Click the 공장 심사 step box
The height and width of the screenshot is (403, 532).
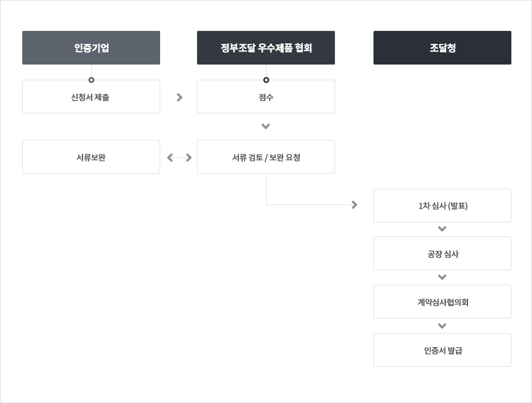[442, 253]
